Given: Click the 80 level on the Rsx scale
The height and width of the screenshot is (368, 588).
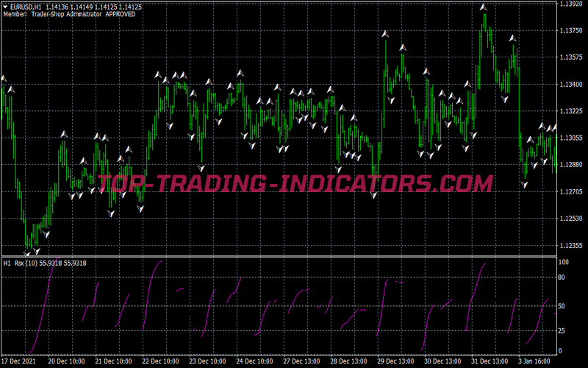Looking at the screenshot, I should pos(562,277).
